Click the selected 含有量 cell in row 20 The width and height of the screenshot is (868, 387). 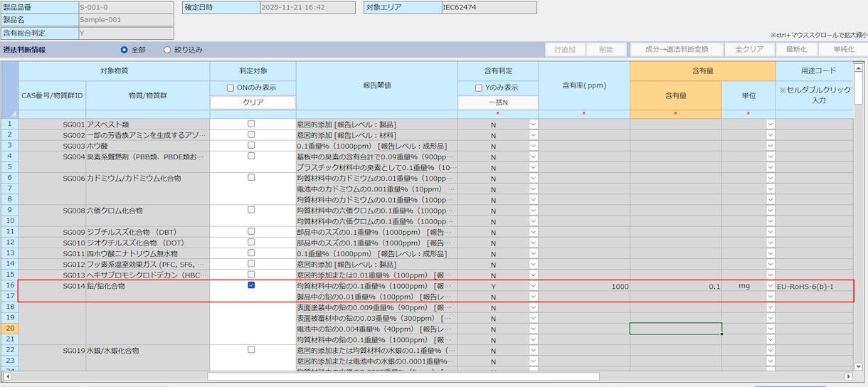[x=676, y=329]
